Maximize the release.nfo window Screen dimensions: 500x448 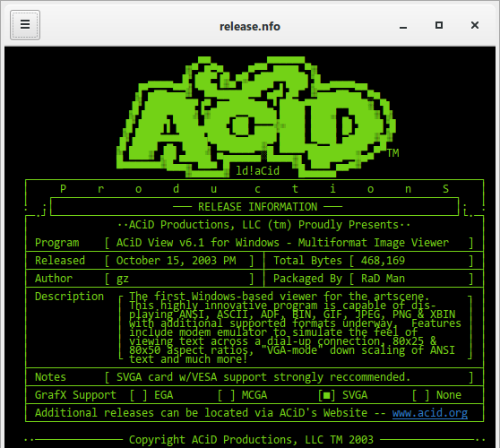pyautogui.click(x=439, y=25)
